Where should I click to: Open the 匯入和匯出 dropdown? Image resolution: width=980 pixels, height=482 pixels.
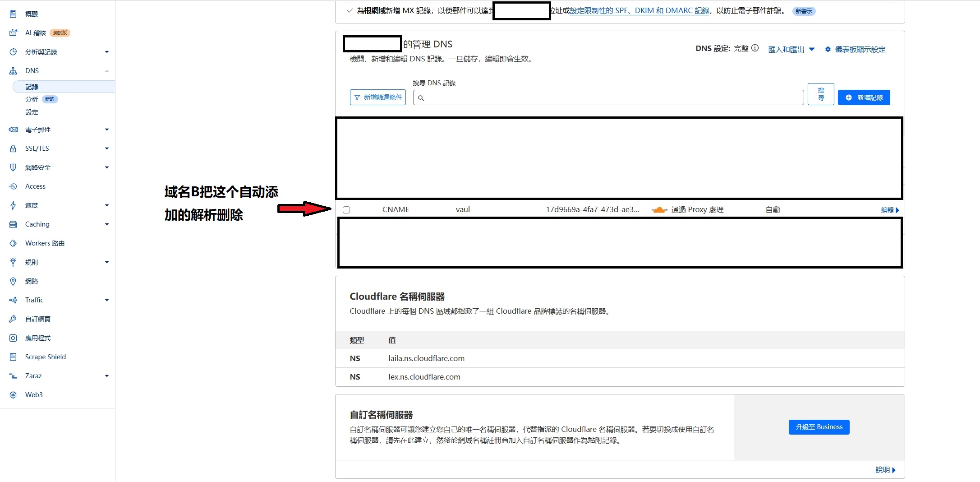pyautogui.click(x=791, y=49)
